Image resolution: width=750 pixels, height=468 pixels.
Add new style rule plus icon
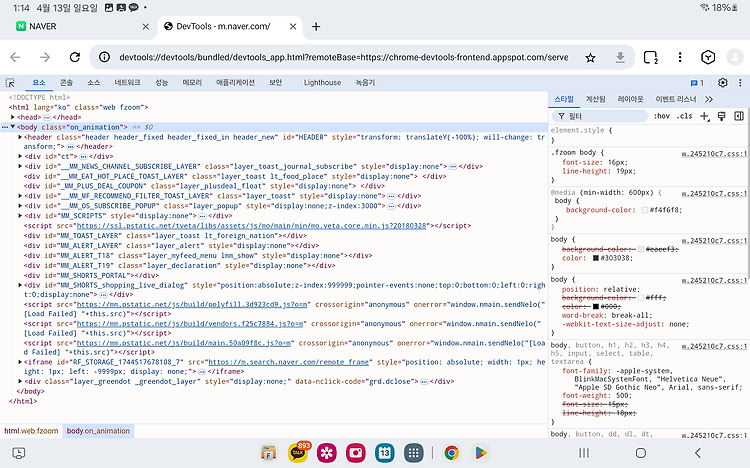(704, 116)
